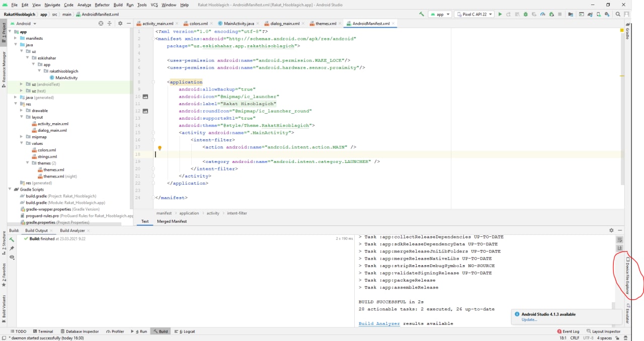
Task: Collapse the manifests folder in project tree
Action: [x=16, y=38]
